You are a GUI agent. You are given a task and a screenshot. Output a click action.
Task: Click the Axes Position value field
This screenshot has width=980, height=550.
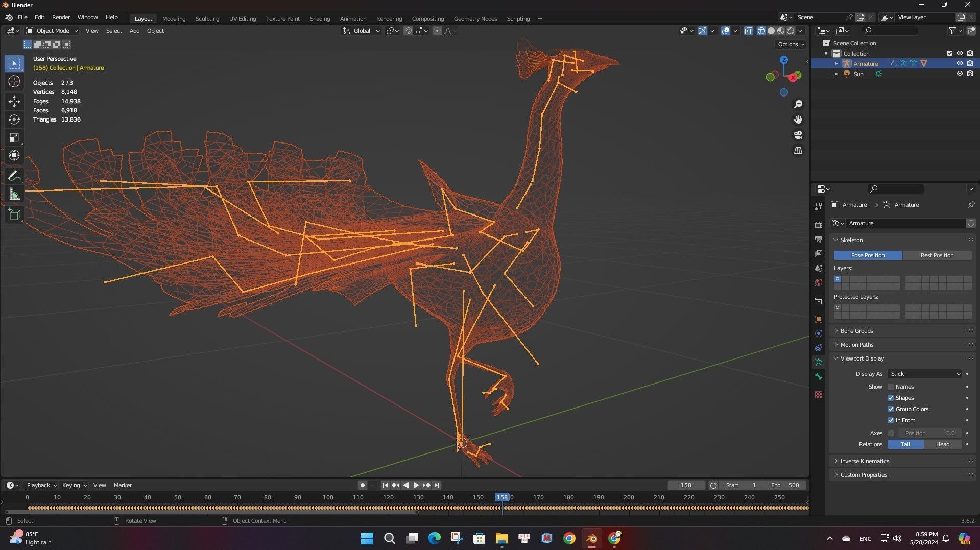[929, 433]
